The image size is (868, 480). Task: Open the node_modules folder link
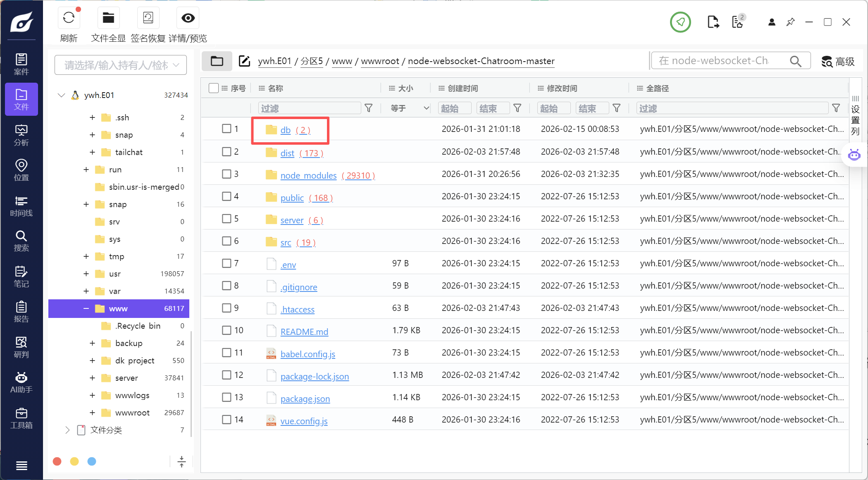click(308, 175)
